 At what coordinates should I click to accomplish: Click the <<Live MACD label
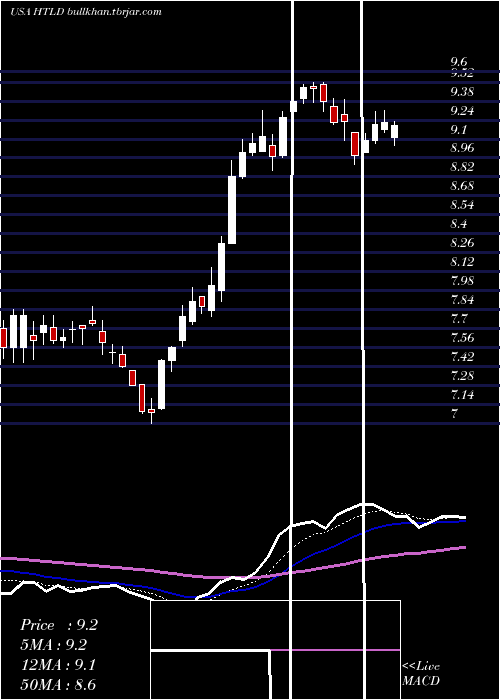pos(421,674)
